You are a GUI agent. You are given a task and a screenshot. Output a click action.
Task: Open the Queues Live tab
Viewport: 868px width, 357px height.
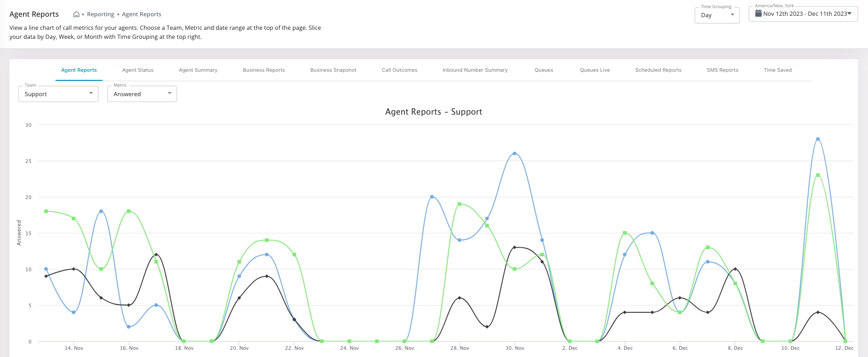[595, 70]
